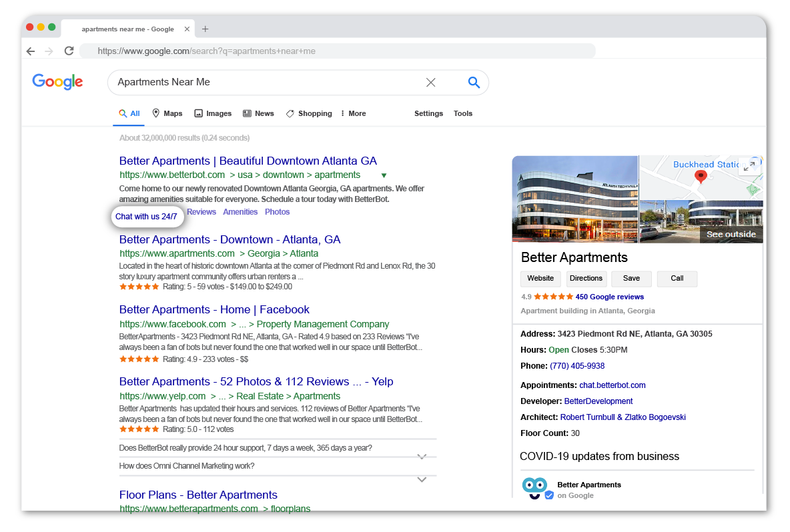Open the Yelp '52 Photos & 112 Reviews' result

click(256, 381)
